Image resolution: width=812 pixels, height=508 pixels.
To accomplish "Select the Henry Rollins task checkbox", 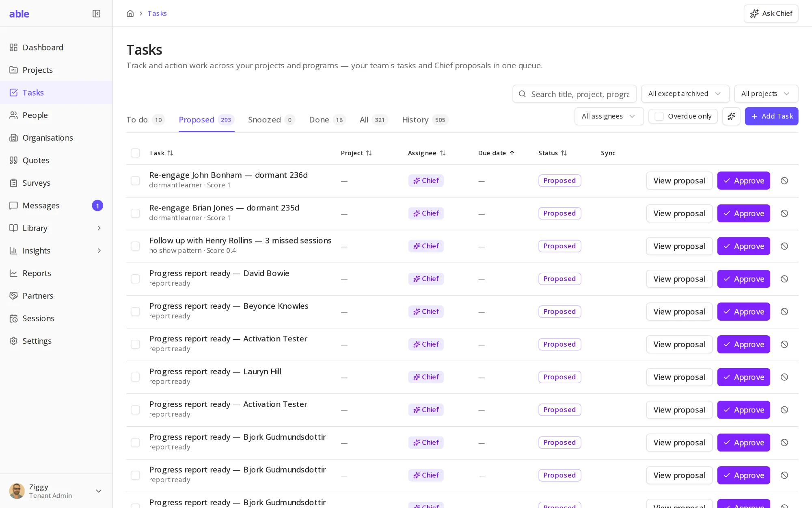I will (135, 246).
